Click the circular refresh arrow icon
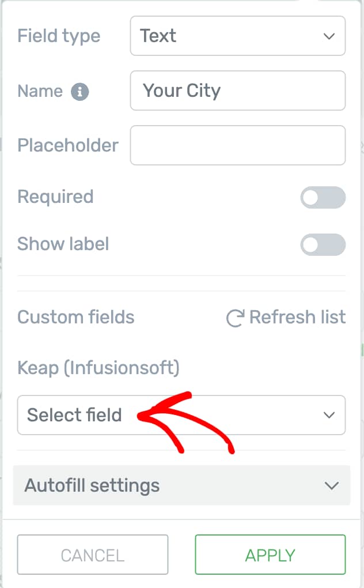 [x=235, y=318]
